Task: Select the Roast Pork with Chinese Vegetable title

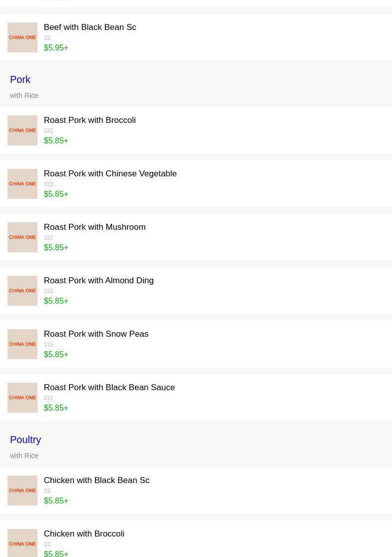Action: tap(110, 174)
